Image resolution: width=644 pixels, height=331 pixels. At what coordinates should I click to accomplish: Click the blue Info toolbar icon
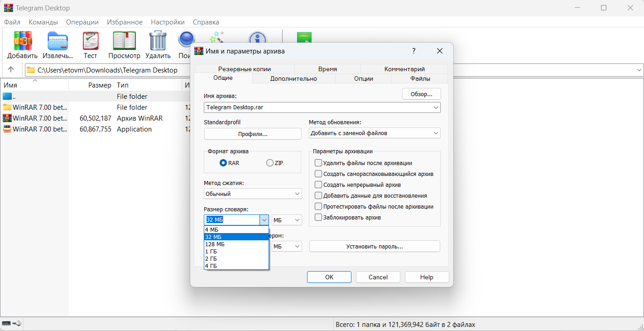click(257, 37)
